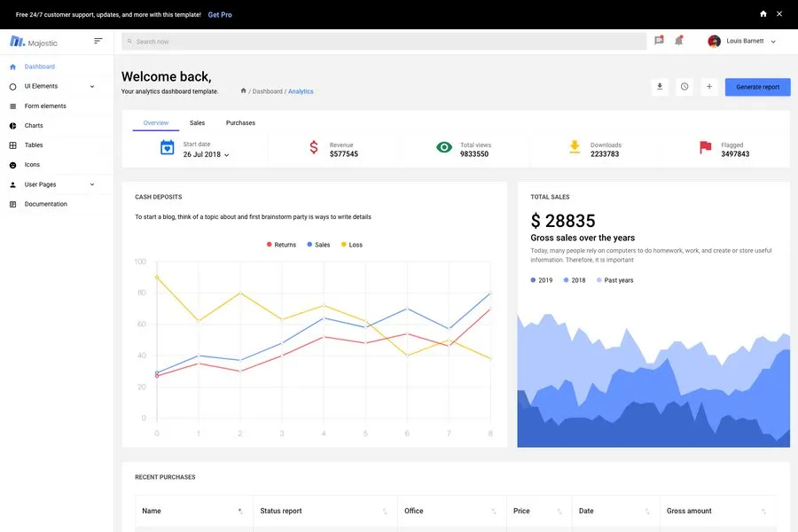Open the notifications bell icon
The height and width of the screenshot is (532, 798).
(678, 41)
